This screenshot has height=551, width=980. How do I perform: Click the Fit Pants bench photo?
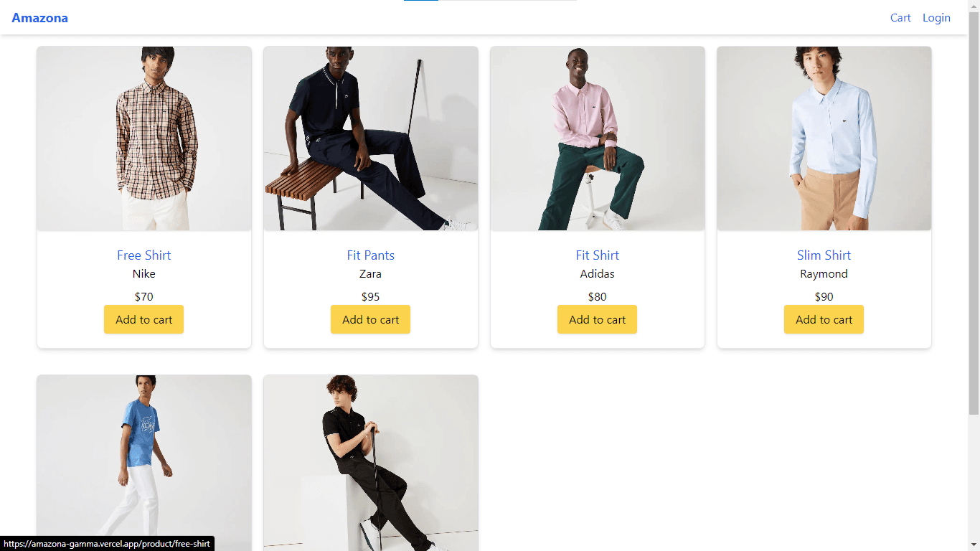tap(371, 138)
